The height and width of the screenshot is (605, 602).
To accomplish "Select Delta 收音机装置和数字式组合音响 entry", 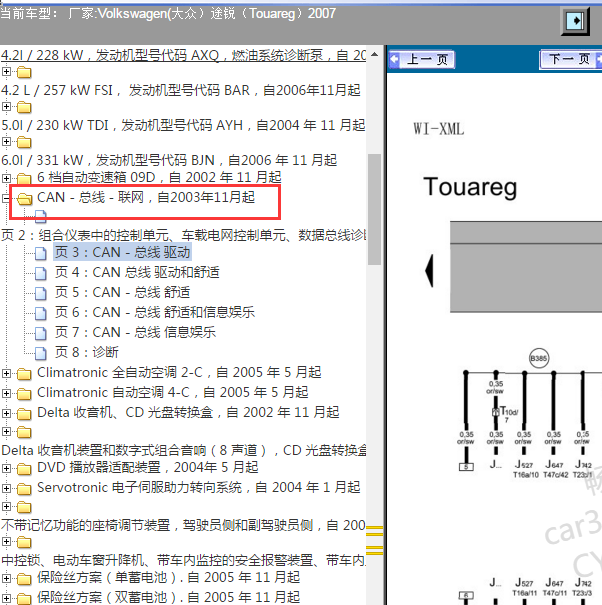I will tap(184, 450).
